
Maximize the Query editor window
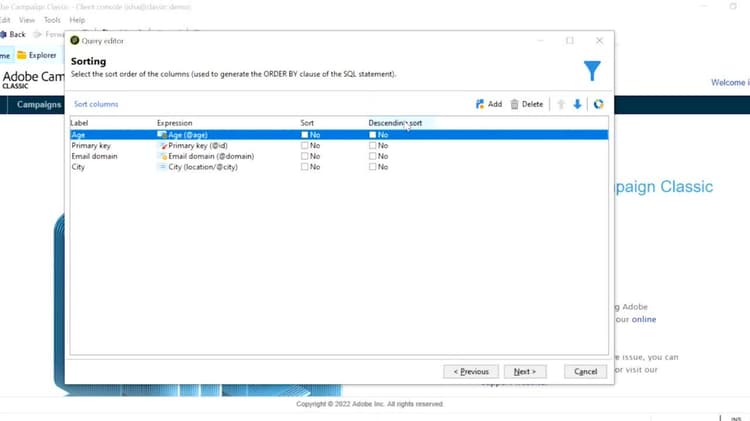(570, 41)
